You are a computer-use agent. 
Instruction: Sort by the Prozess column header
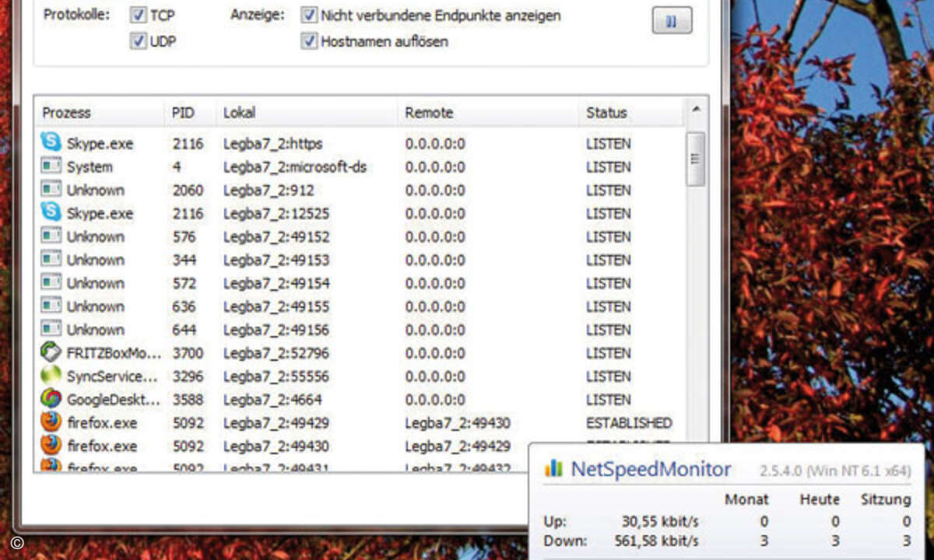[100, 112]
